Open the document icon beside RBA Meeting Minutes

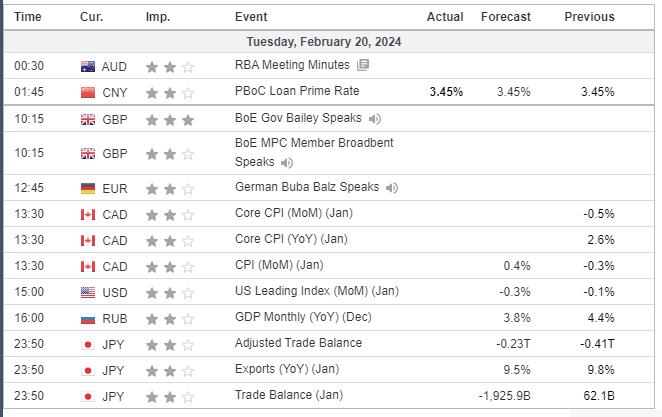point(363,65)
